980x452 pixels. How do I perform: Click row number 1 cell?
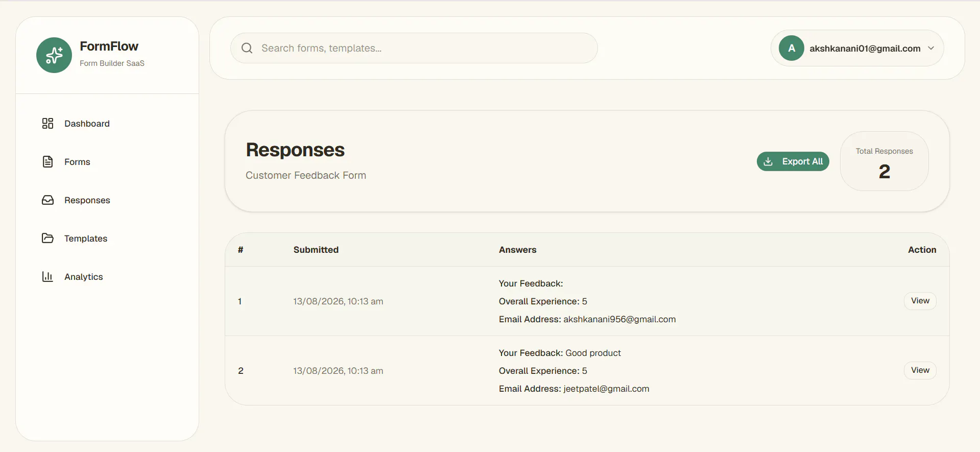(240, 301)
